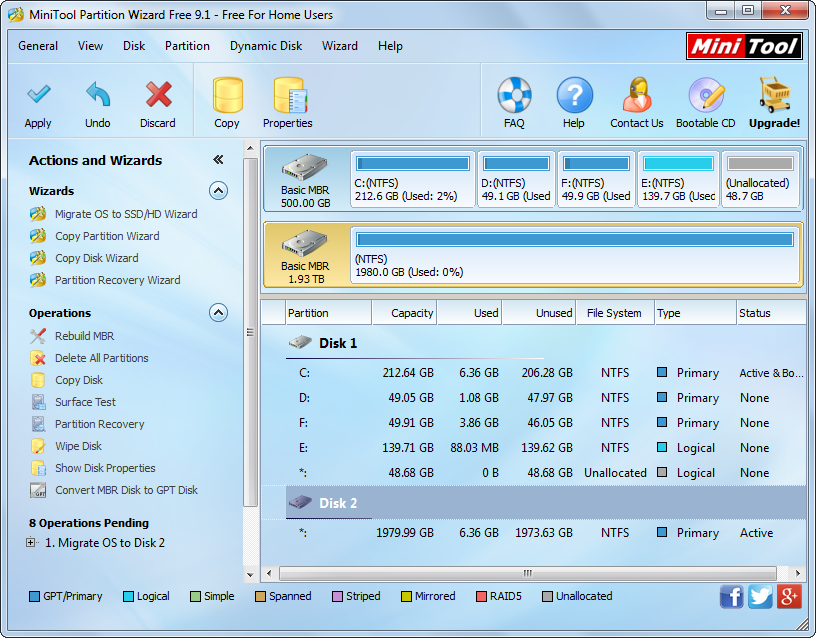Click the Copy disk toolbar icon
This screenshot has width=816, height=638.
coord(227,95)
